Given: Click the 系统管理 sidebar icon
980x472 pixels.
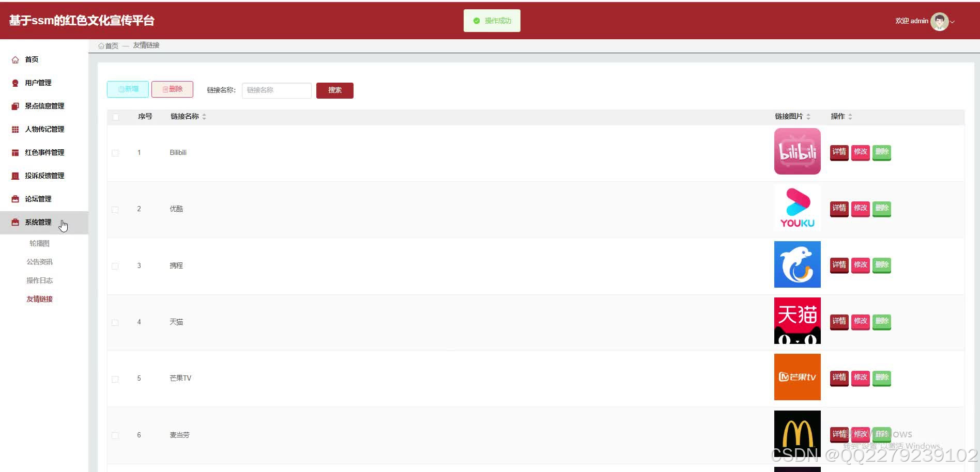Looking at the screenshot, I should [15, 223].
